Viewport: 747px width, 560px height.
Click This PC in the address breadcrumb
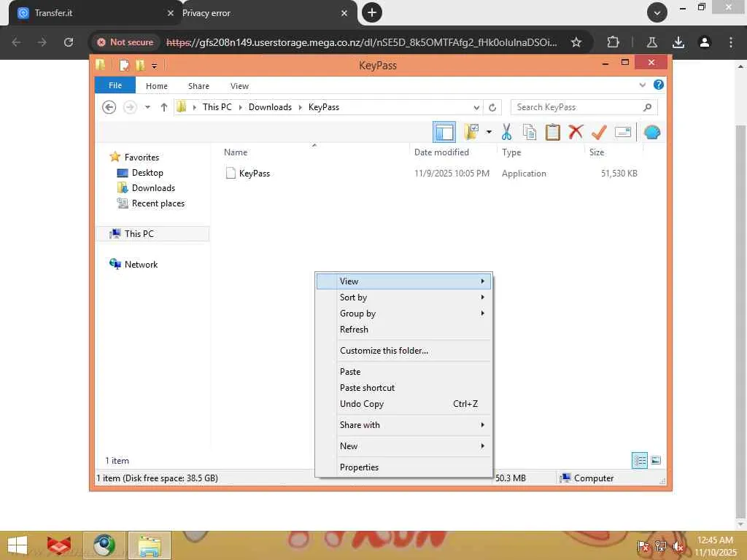[217, 107]
